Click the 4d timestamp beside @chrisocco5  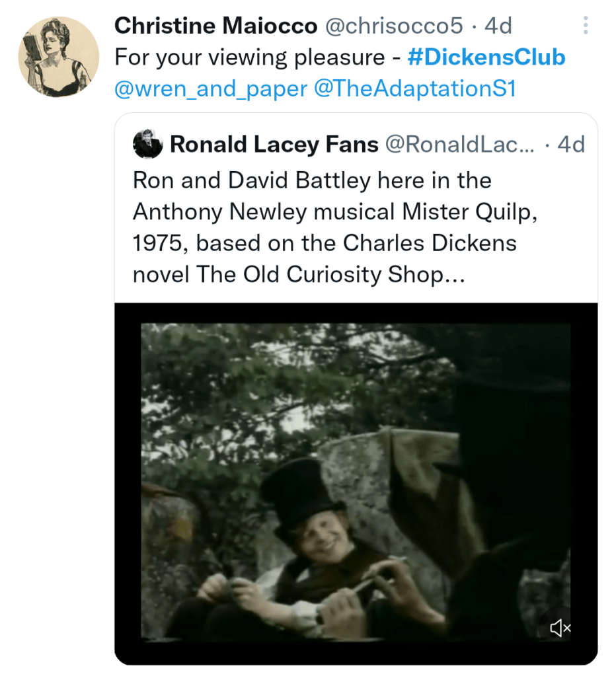[x=498, y=26]
